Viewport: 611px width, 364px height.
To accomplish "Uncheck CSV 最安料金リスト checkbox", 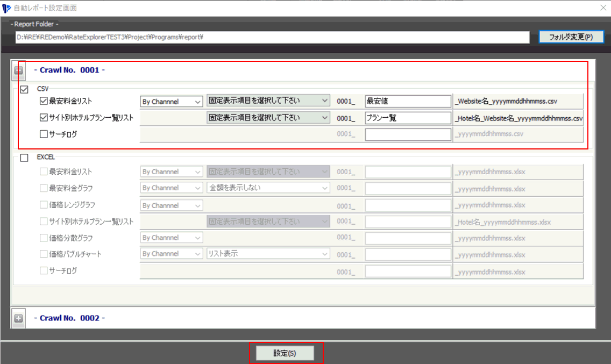I will 44,101.
